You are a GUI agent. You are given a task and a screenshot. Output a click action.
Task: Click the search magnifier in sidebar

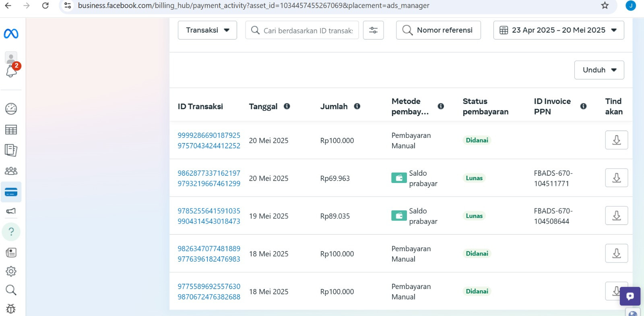click(11, 290)
